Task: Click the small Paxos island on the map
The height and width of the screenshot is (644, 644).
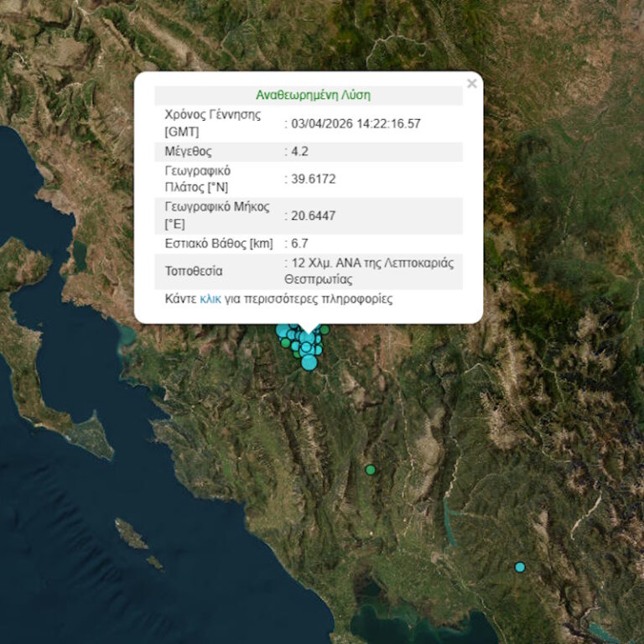Action: (x=131, y=532)
